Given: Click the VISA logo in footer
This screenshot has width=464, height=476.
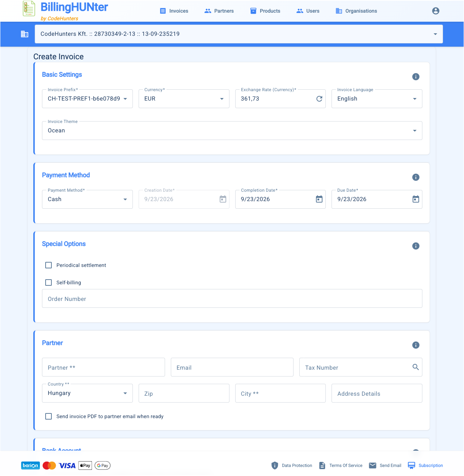Looking at the screenshot, I should click(x=67, y=466).
